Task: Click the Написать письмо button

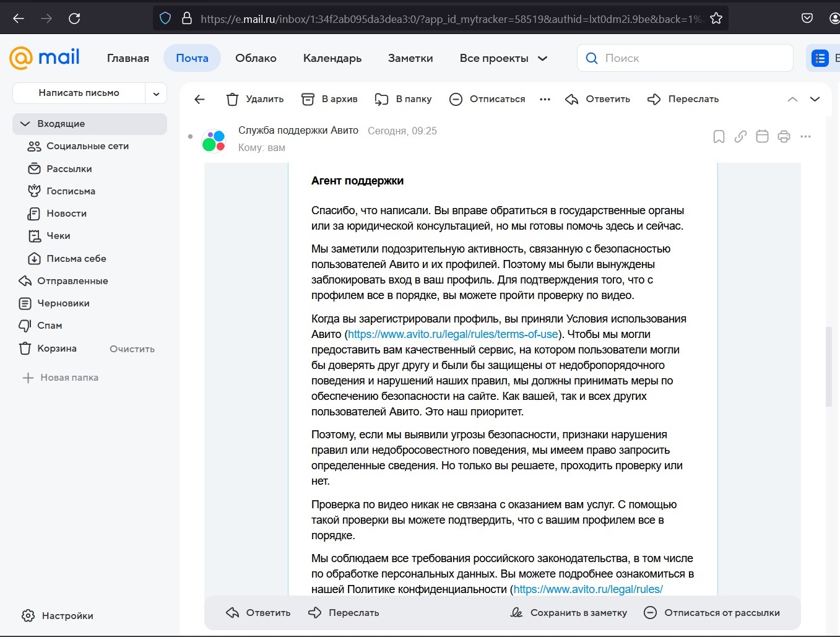Action: [79, 93]
